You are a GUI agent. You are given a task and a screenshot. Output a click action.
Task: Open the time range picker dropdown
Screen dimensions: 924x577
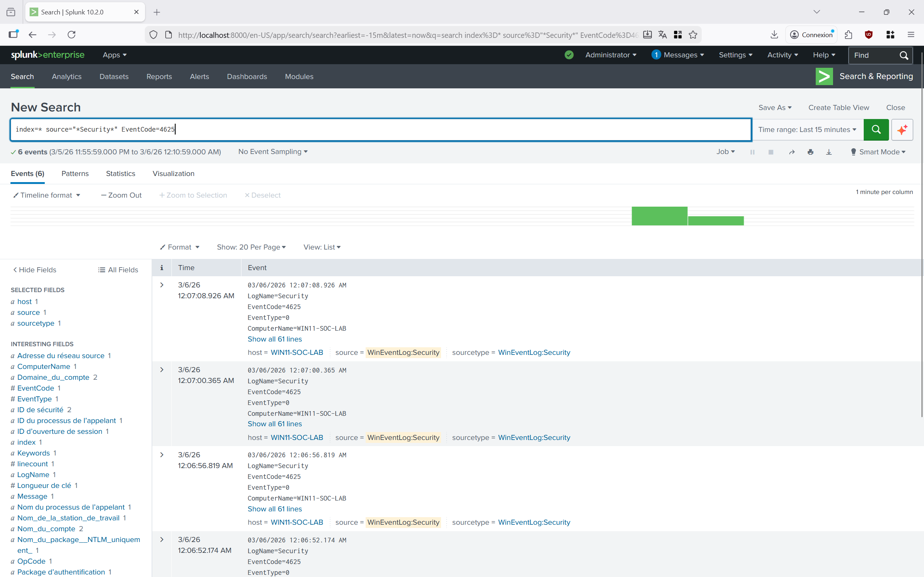pos(807,129)
